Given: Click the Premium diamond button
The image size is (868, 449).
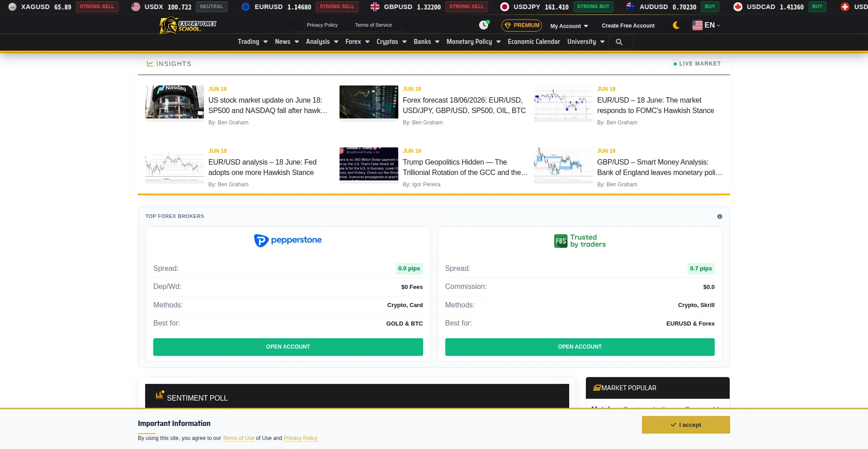Looking at the screenshot, I should tap(522, 25).
